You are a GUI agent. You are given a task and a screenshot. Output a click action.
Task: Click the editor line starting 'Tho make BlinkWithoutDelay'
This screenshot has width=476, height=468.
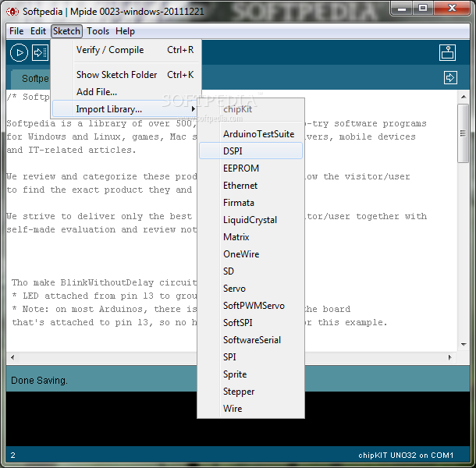click(x=104, y=282)
